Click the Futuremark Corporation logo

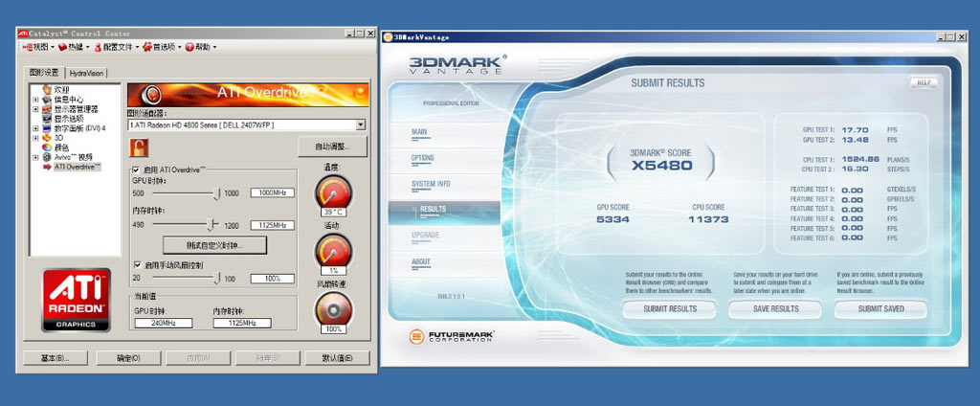coord(448,336)
